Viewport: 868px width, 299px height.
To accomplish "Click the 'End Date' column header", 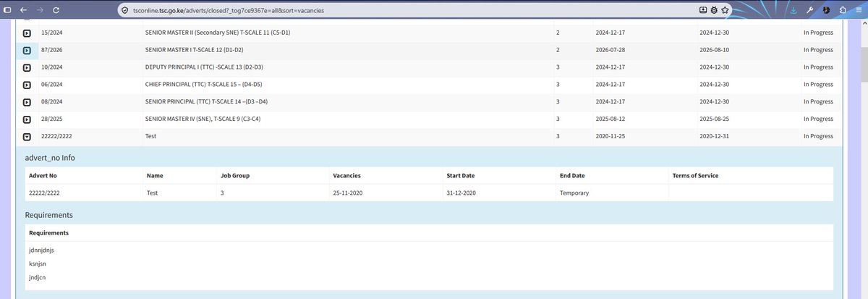I will pos(572,175).
